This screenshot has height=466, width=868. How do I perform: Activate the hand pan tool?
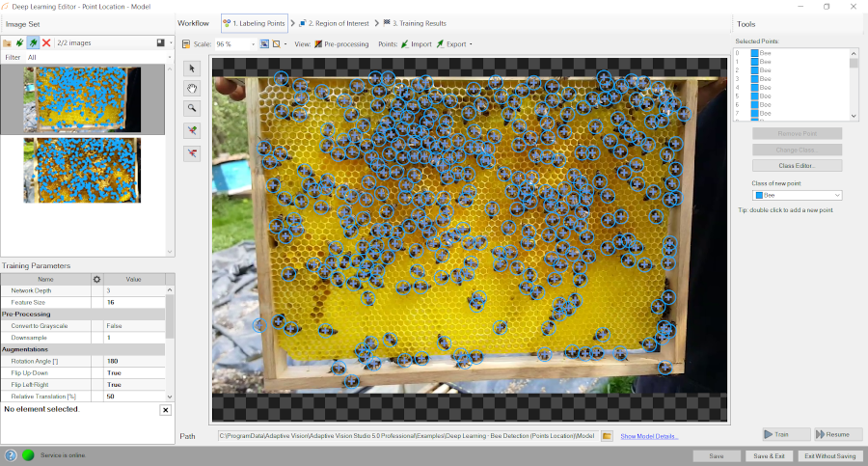point(192,88)
